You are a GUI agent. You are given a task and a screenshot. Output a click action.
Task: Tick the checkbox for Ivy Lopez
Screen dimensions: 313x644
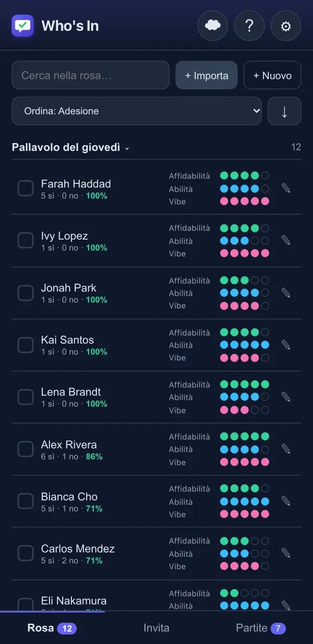click(x=26, y=240)
